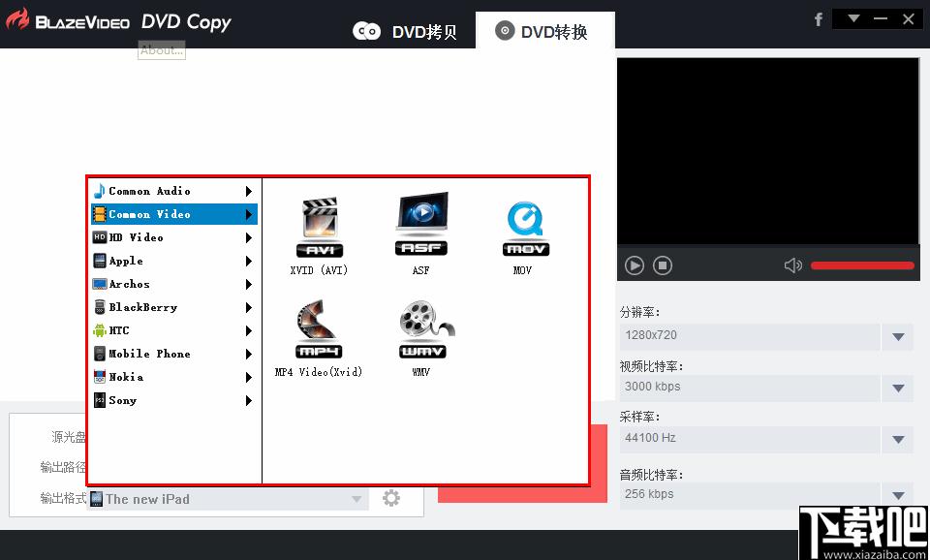Expand the Sony submenu arrow

pos(249,401)
